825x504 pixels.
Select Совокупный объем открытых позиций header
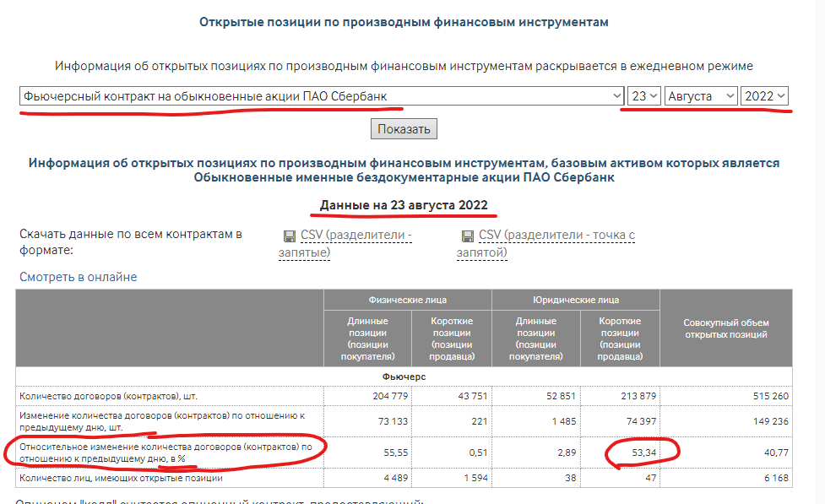pos(726,328)
